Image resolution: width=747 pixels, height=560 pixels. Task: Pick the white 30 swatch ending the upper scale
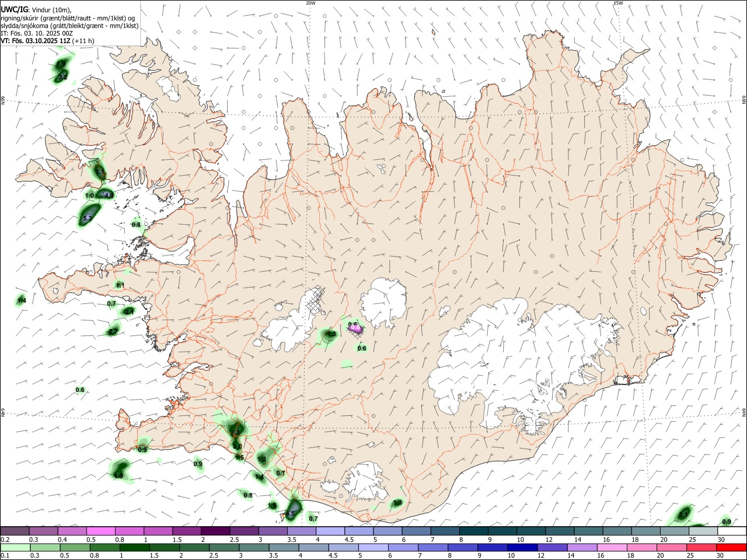(732, 531)
